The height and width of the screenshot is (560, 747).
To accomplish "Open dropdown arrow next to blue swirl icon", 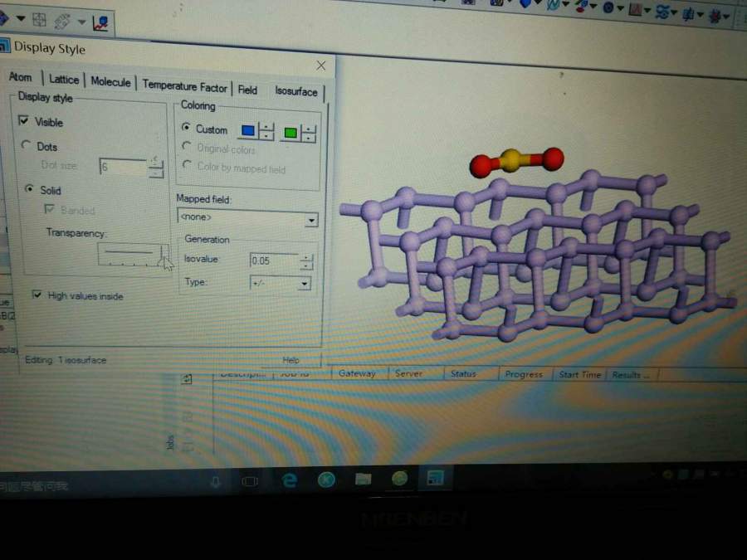I will click(675, 12).
